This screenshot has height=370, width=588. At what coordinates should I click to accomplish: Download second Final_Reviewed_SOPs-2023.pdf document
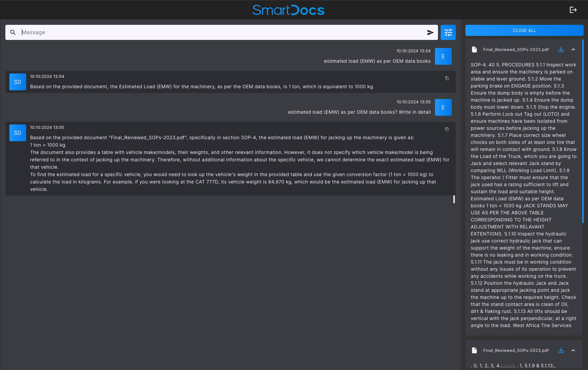(x=561, y=351)
